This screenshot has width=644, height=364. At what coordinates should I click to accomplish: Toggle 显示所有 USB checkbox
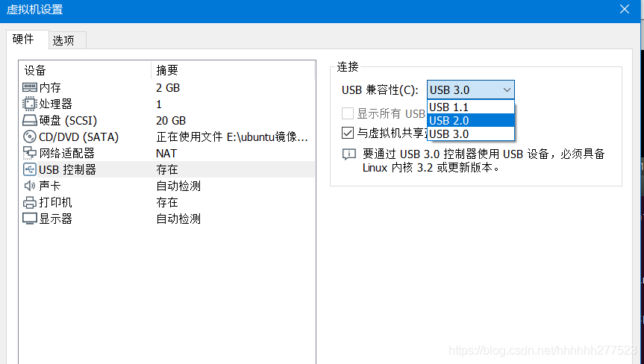[x=348, y=113]
